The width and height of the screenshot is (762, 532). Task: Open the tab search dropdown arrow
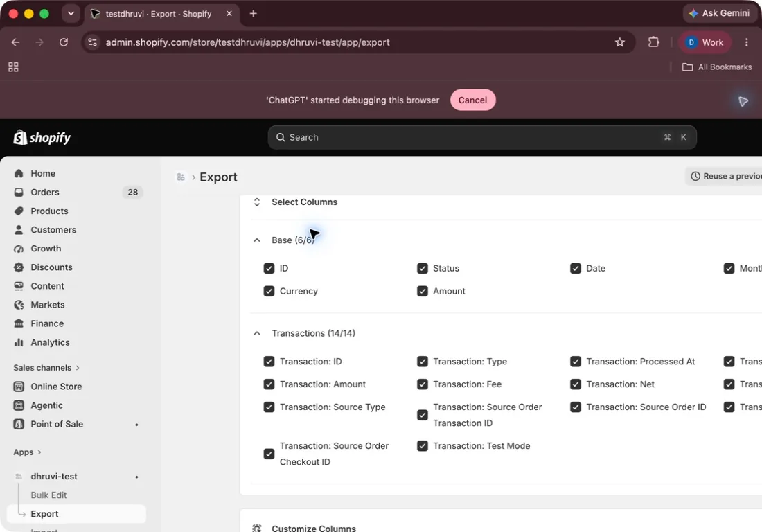(x=71, y=14)
